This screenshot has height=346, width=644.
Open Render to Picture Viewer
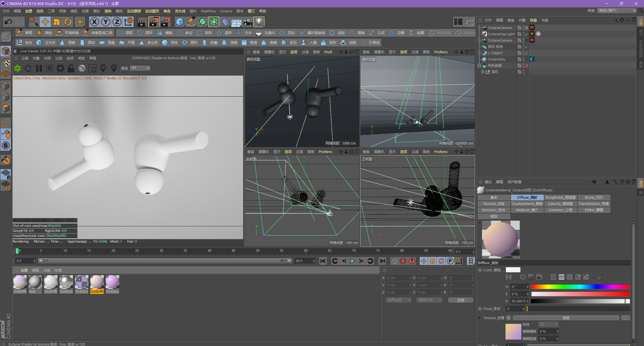[153, 22]
